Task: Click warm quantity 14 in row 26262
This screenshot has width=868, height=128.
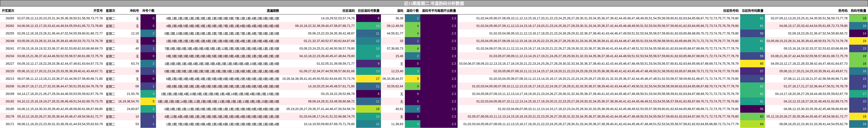Action: pyautogui.click(x=369, y=26)
